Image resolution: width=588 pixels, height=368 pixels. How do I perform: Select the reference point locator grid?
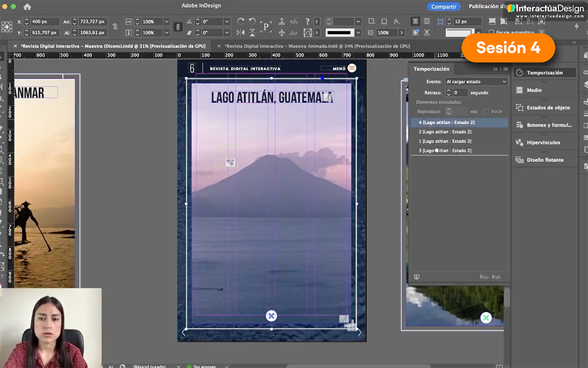6,27
